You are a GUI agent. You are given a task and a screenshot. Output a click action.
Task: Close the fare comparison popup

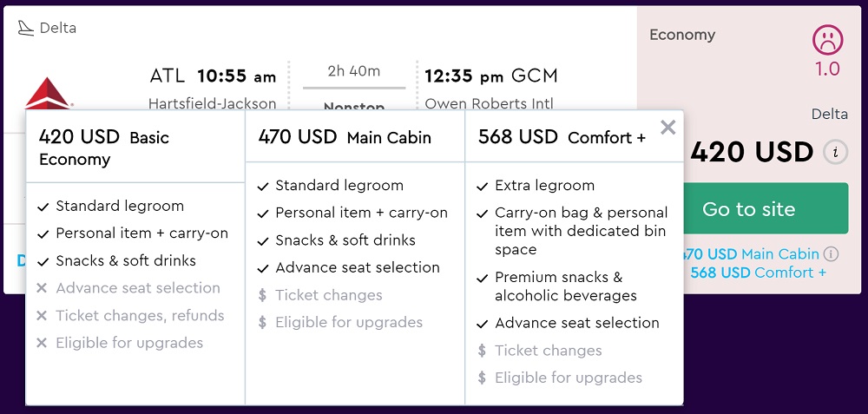(x=667, y=128)
